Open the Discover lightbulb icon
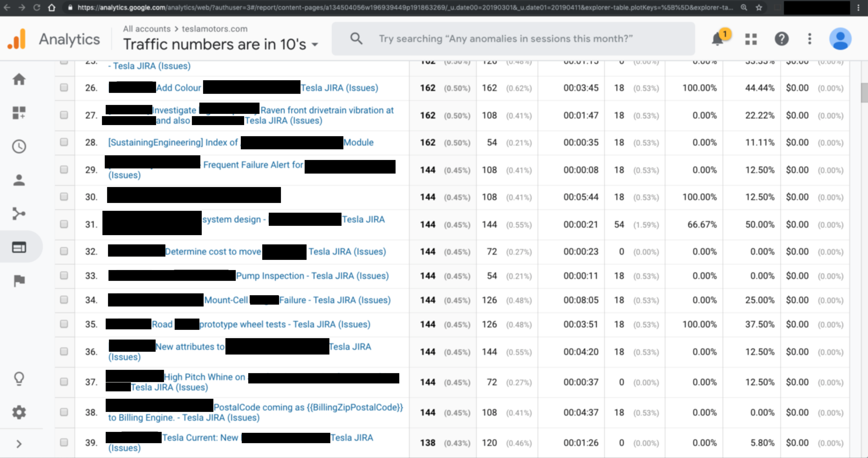The height and width of the screenshot is (458, 868). 19,378
